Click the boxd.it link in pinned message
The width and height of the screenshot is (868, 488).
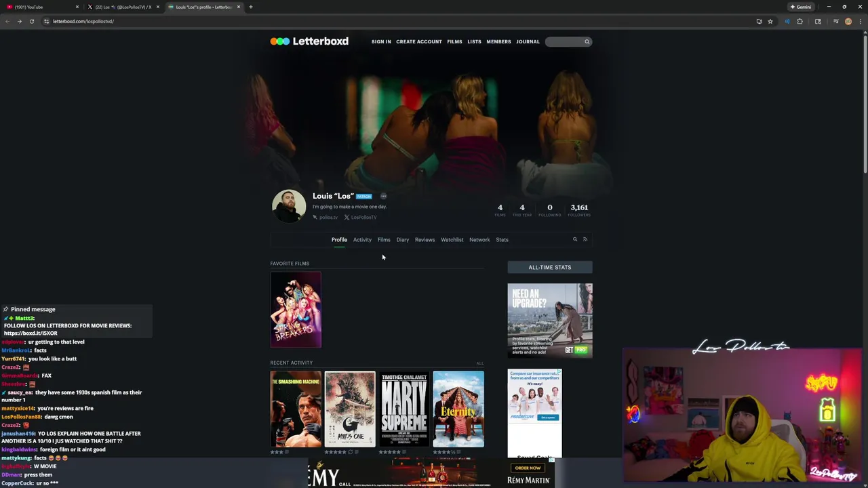point(31,333)
